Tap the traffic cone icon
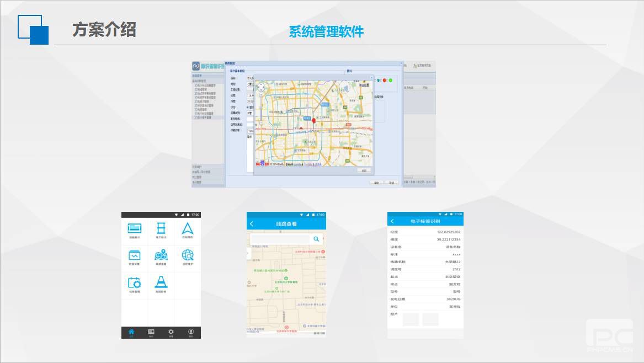Viewport: 644px width, 363px height. (161, 282)
